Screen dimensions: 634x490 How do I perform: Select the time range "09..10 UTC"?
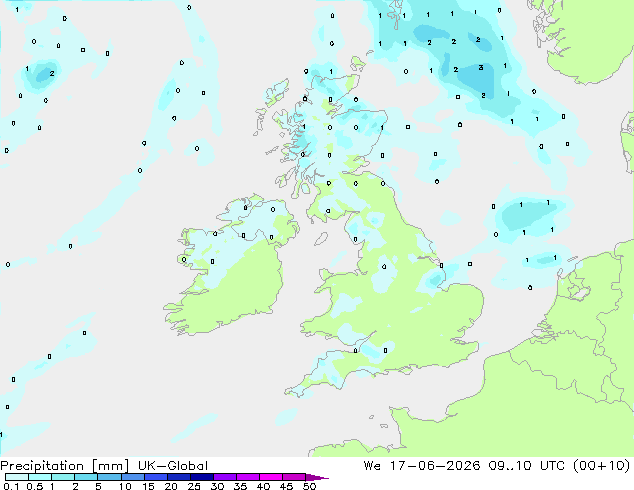coord(526,466)
